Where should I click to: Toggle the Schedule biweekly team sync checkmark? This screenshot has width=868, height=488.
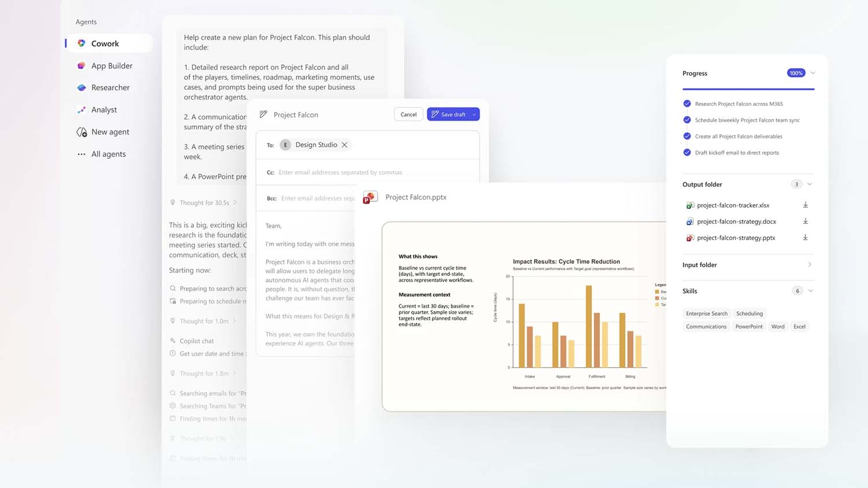click(x=687, y=120)
